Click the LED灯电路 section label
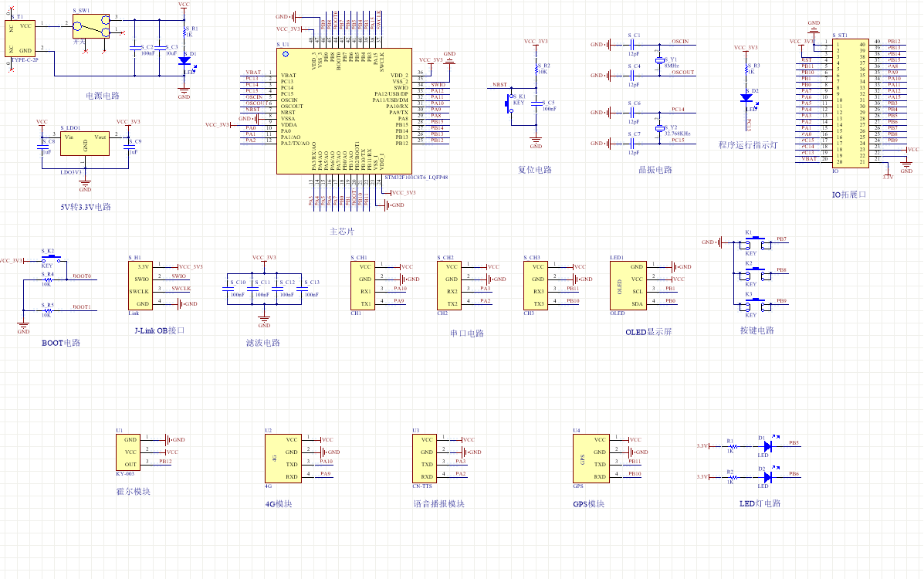924x579 pixels. (760, 503)
